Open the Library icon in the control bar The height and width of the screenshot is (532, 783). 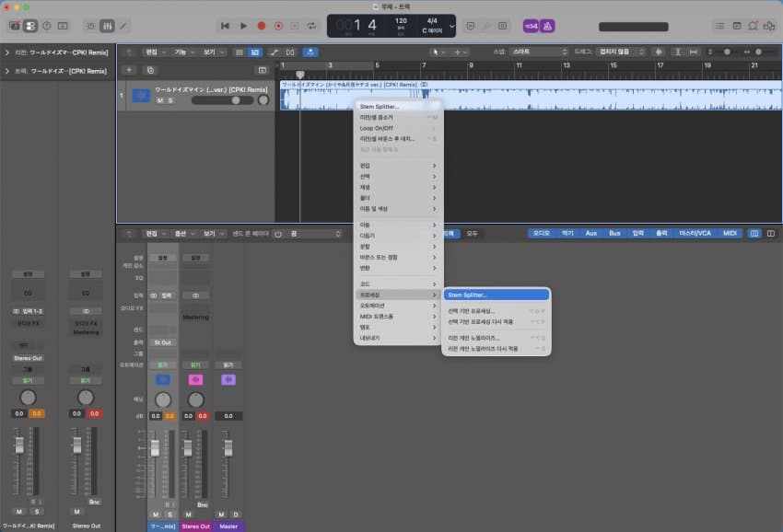(x=15, y=26)
